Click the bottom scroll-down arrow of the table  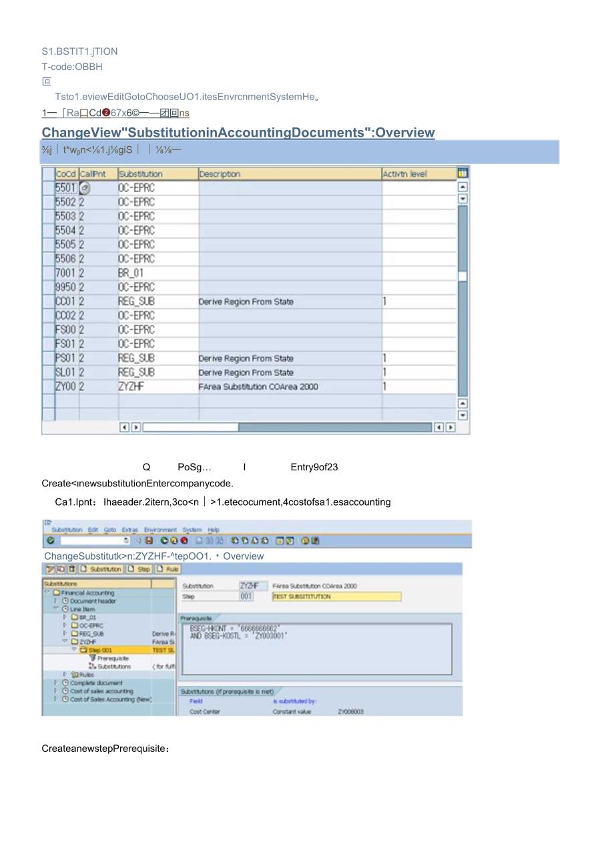pyautogui.click(x=463, y=415)
